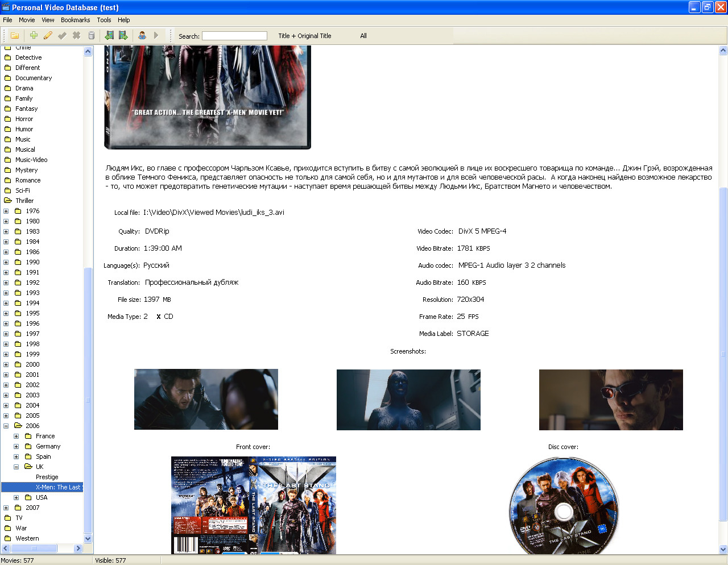The width and height of the screenshot is (728, 565).
Task: Open the View menu
Action: pos(48,20)
